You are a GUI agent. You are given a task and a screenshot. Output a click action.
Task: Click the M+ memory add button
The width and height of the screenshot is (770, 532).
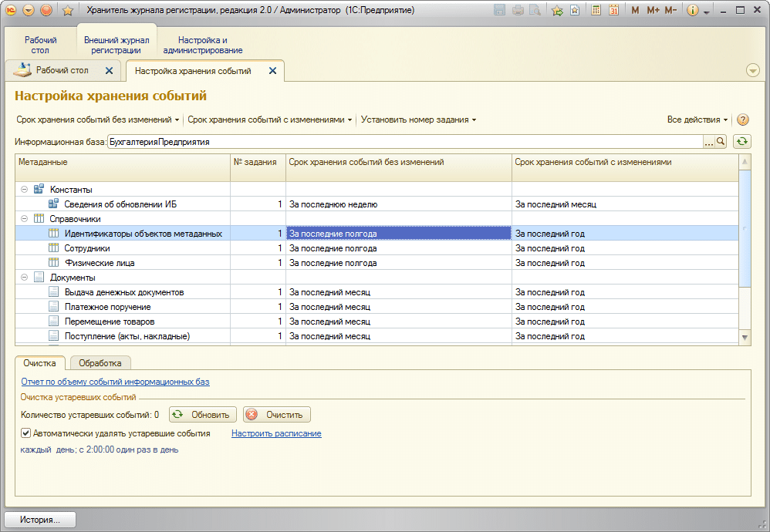pyautogui.click(x=653, y=11)
